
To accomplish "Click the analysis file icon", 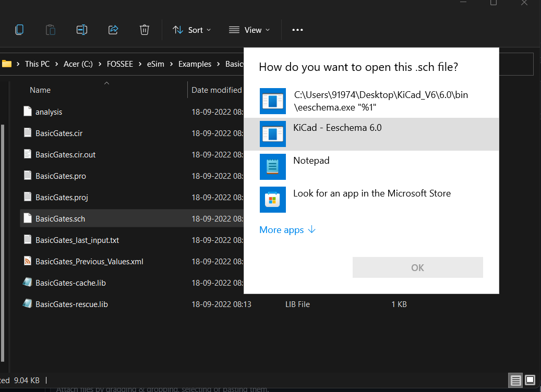I will [x=28, y=112].
